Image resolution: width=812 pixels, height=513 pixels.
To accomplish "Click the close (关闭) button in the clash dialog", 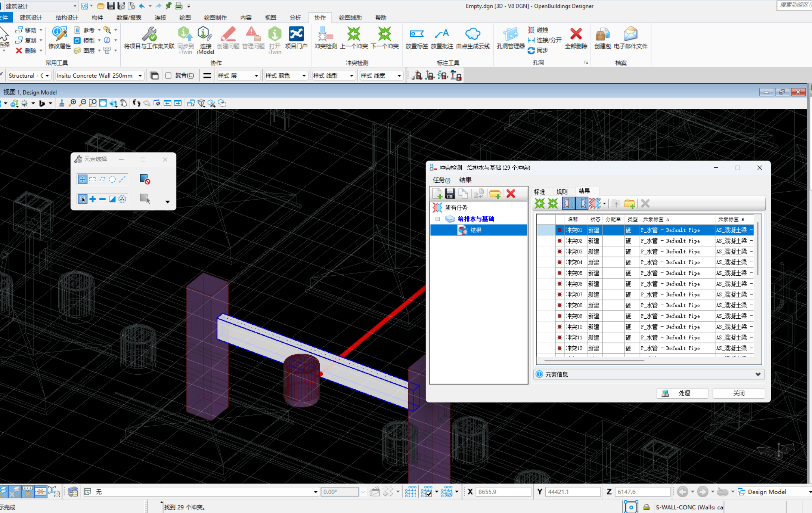I will (738, 393).
